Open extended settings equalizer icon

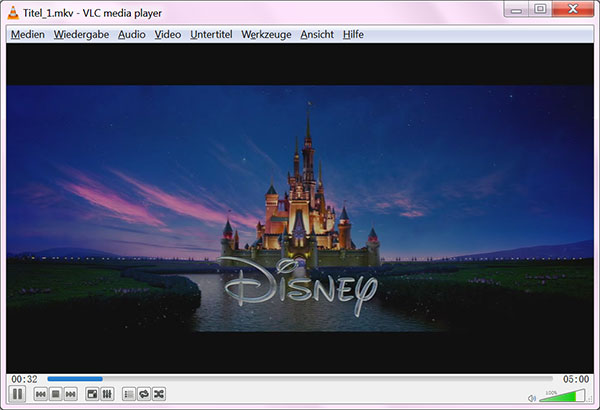[x=107, y=394]
